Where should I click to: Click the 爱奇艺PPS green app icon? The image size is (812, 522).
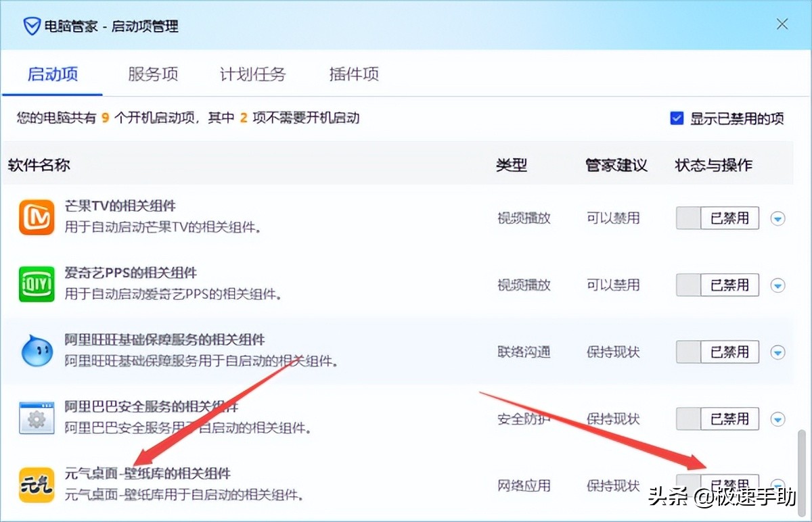click(x=37, y=283)
